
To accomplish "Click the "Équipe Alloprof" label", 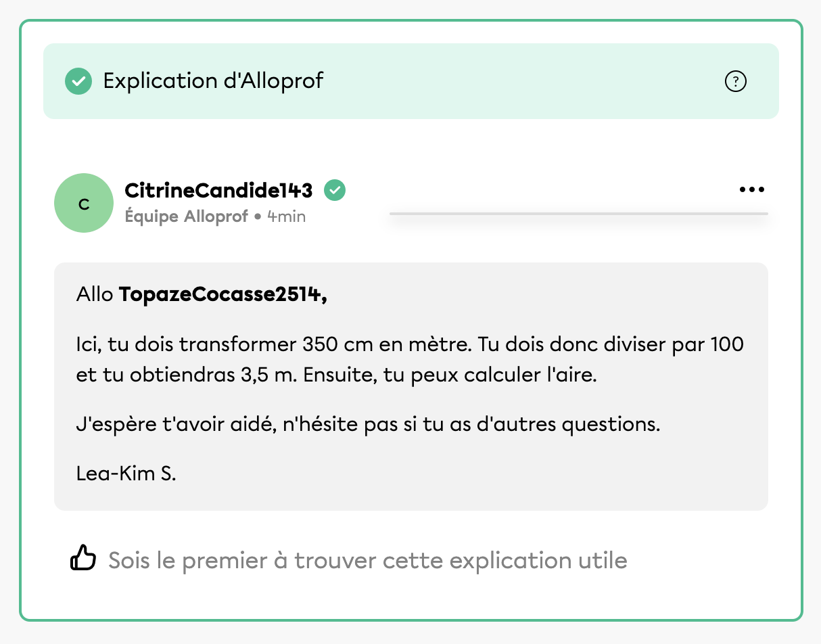I will click(x=186, y=216).
